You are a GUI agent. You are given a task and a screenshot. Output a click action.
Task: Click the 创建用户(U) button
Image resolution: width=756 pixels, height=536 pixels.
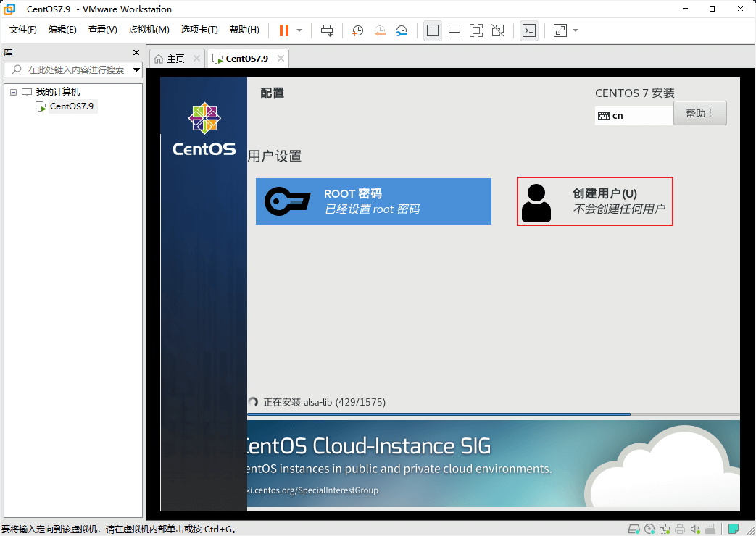point(595,201)
